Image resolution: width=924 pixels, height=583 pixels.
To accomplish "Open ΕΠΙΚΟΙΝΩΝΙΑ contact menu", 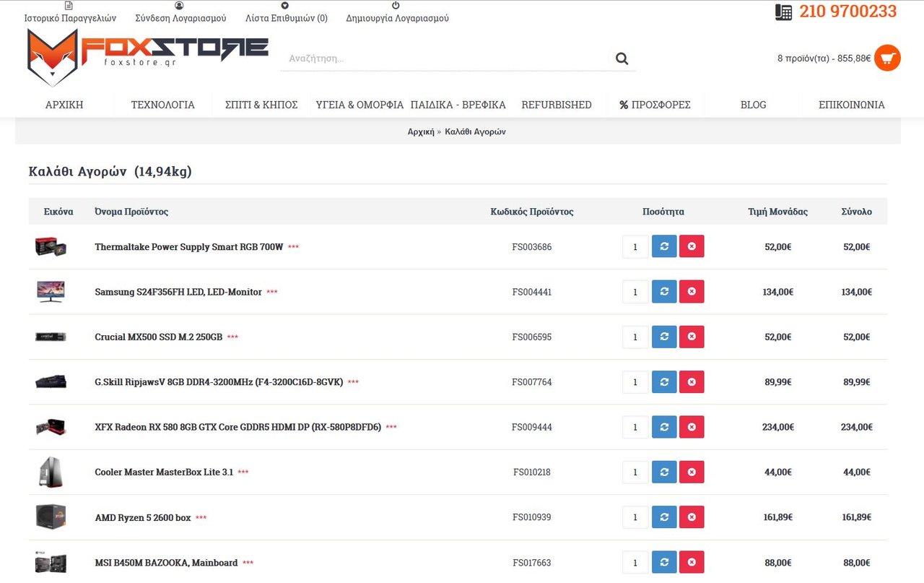I will [852, 105].
